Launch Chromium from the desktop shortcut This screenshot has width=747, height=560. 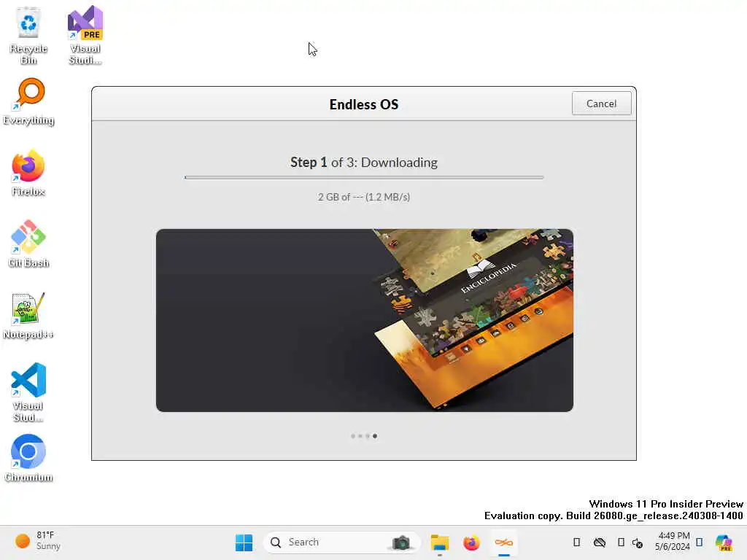pyautogui.click(x=28, y=458)
